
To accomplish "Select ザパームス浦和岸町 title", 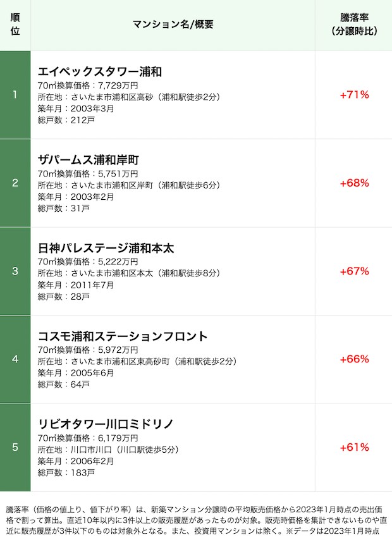I will tap(89, 160).
